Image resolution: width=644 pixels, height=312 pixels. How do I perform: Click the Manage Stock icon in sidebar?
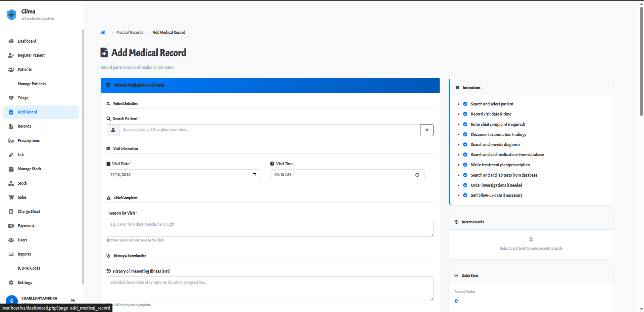pos(11,169)
